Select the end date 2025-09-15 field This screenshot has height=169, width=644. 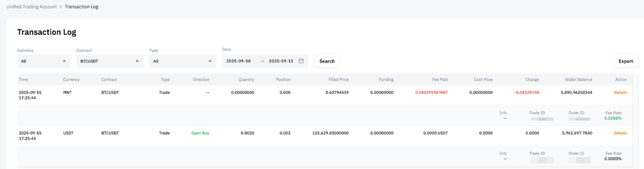click(281, 61)
